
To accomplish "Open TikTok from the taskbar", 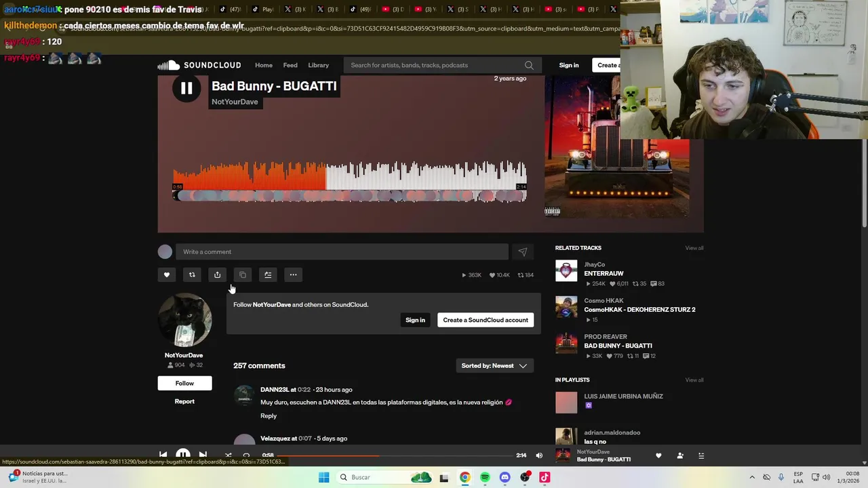I will pos(545,477).
